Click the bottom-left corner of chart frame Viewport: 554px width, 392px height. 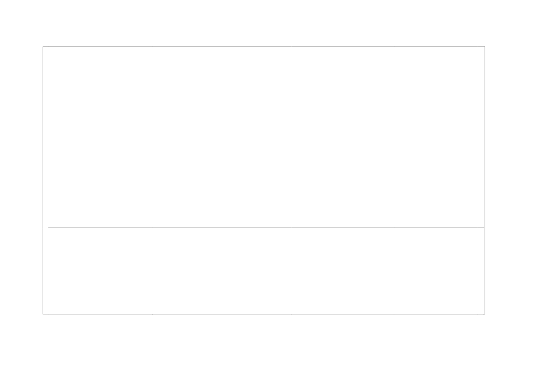click(43, 314)
